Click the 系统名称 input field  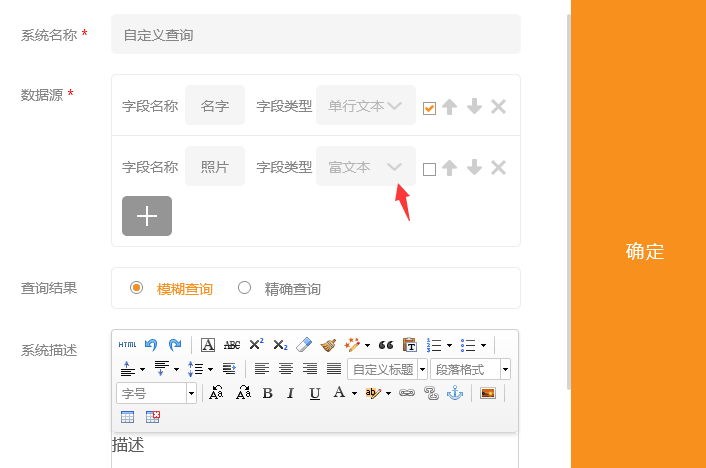coord(315,35)
